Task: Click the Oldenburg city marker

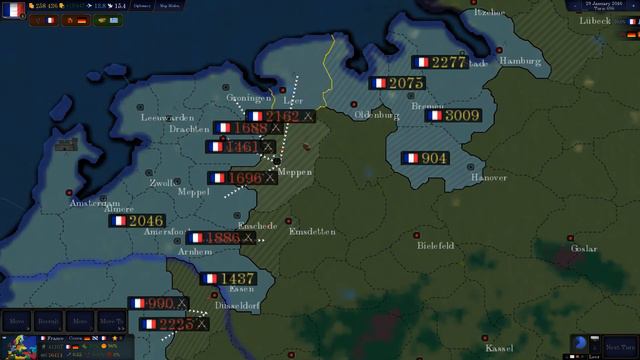Action: tap(354, 104)
